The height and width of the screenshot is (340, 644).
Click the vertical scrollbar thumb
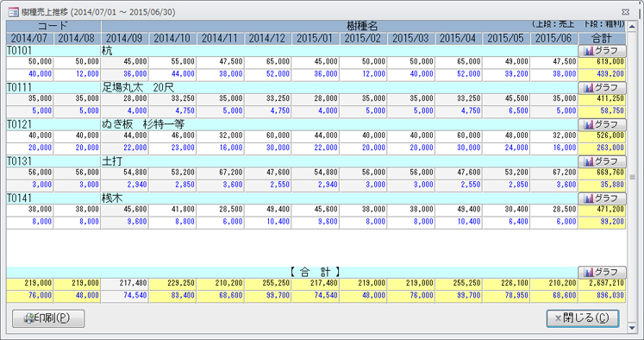point(632,177)
